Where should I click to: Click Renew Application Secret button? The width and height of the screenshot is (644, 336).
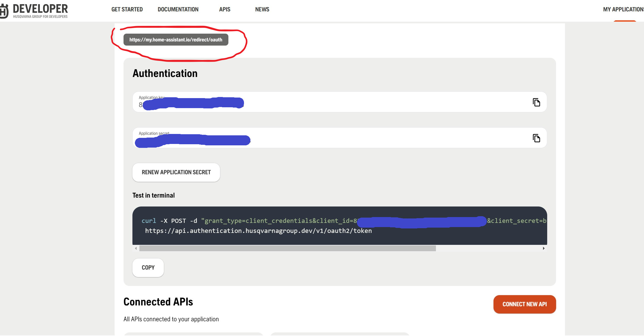pos(176,172)
